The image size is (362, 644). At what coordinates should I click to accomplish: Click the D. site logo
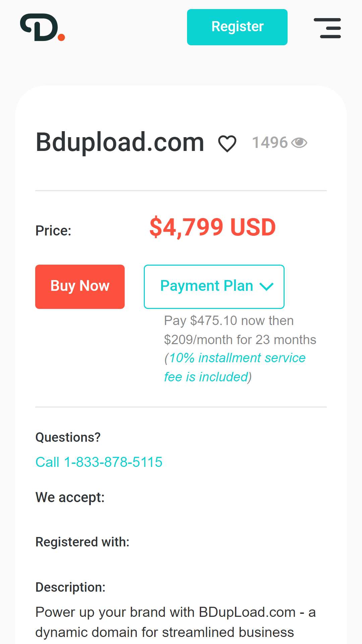(43, 28)
